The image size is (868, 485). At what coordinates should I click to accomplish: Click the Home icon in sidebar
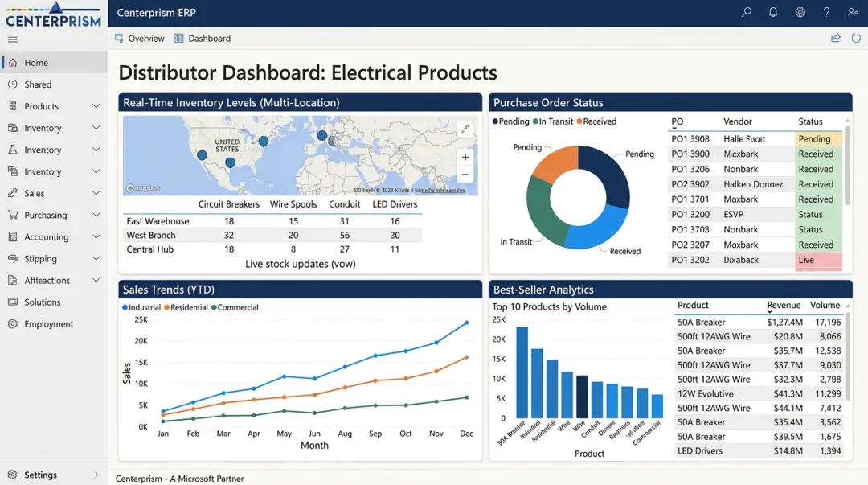pyautogui.click(x=13, y=63)
